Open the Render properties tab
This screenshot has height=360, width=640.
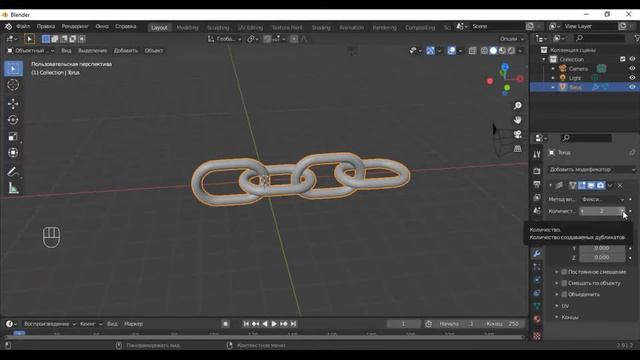pos(537,171)
